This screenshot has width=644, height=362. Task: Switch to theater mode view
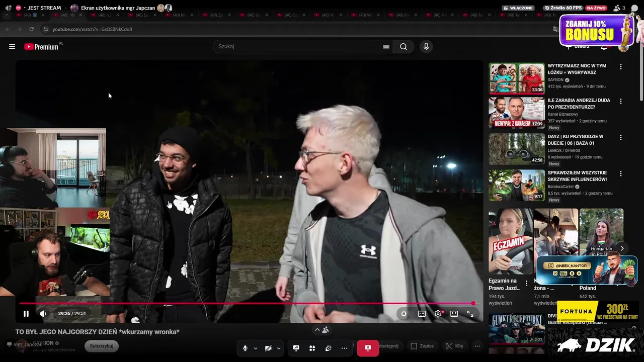tap(454, 314)
